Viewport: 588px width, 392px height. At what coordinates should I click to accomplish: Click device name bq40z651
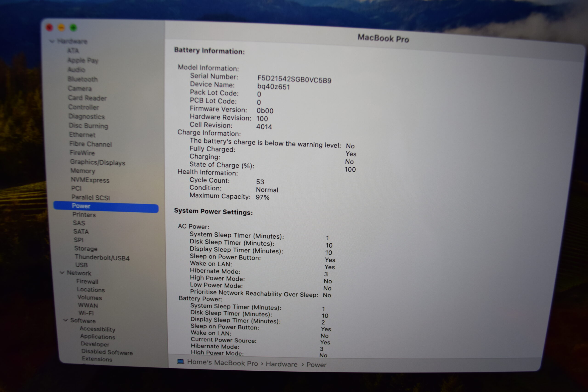tap(274, 87)
